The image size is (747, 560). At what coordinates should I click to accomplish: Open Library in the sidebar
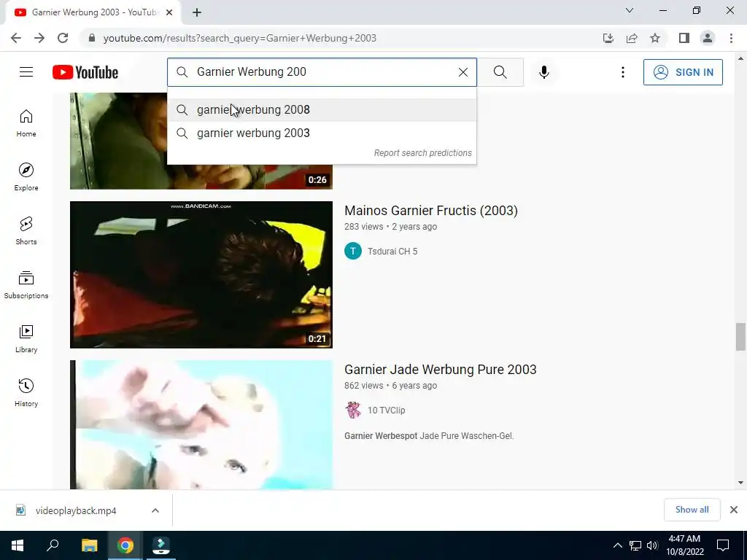pos(26,338)
